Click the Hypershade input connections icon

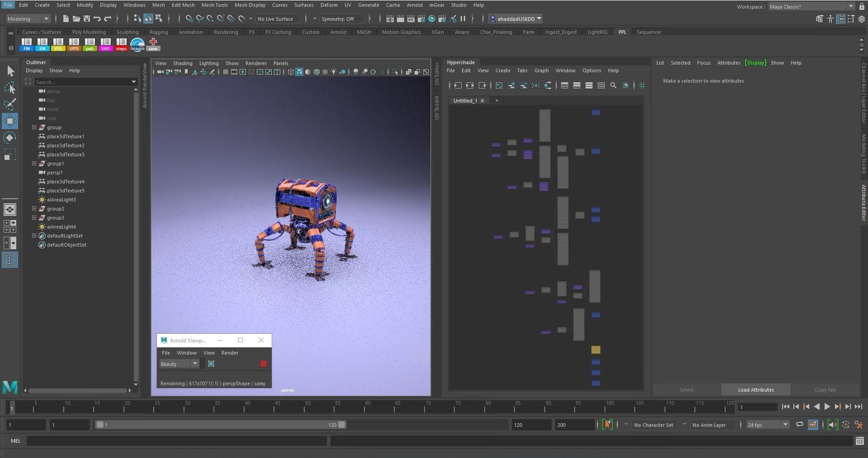[x=458, y=85]
